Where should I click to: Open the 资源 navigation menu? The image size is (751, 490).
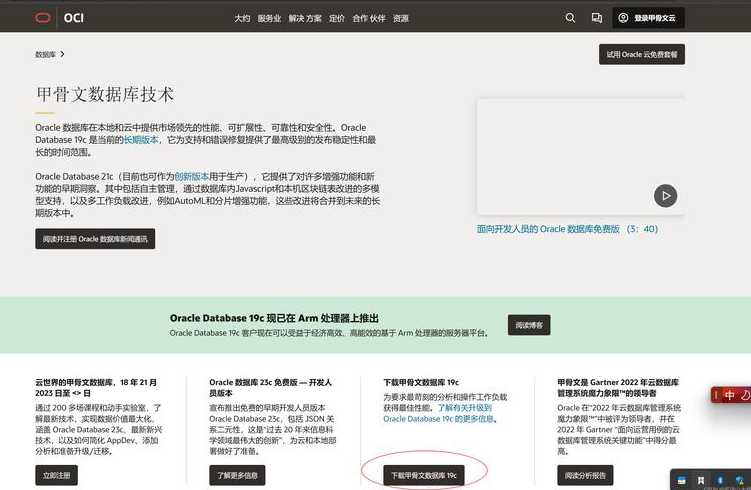coord(401,18)
